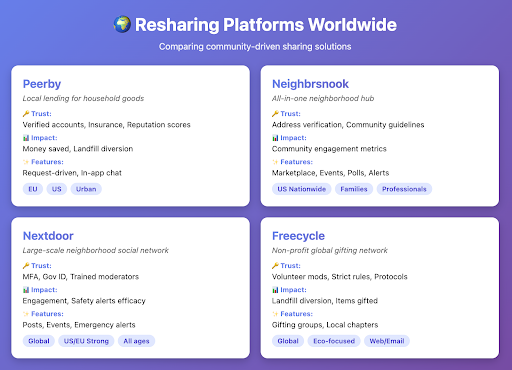Click the key icon beside Freecycle's Trust label
This screenshot has height=370, width=512.
pos(275,266)
